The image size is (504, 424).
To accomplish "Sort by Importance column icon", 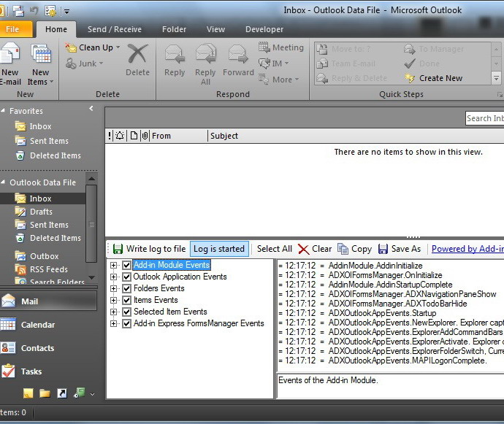I will tap(110, 136).
